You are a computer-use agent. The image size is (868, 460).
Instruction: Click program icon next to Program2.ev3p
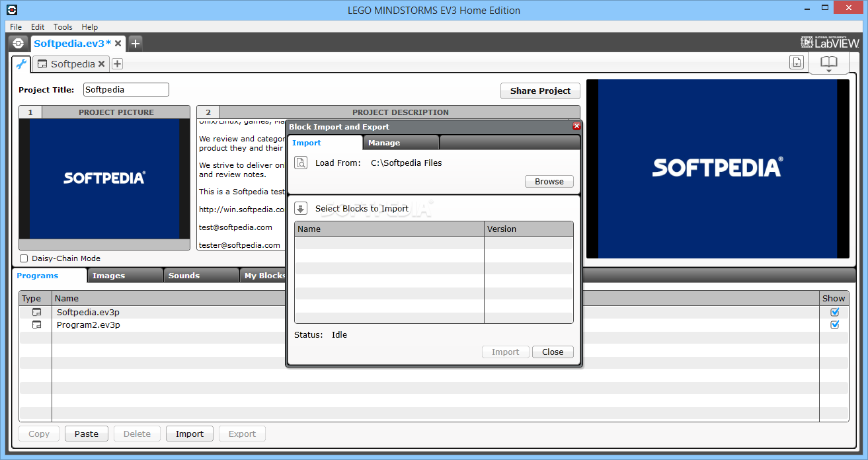pos(37,325)
